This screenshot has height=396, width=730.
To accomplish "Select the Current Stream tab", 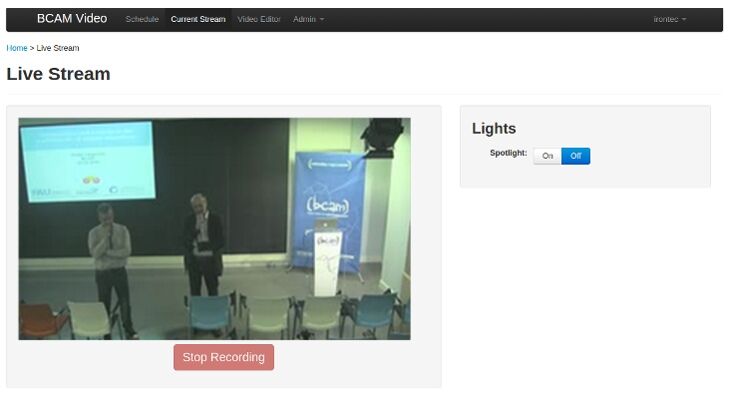I will pyautogui.click(x=198, y=19).
